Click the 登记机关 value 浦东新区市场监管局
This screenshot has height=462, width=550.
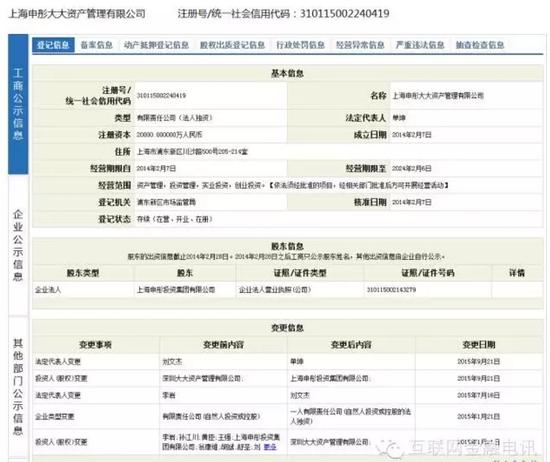point(166,202)
